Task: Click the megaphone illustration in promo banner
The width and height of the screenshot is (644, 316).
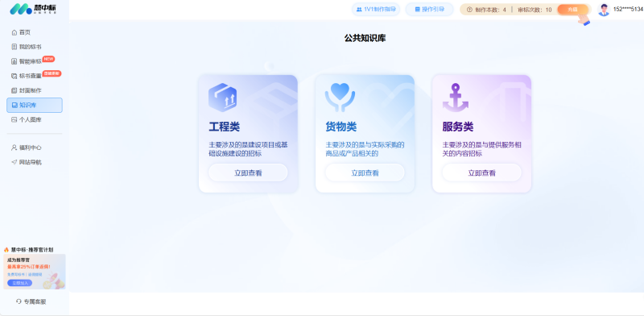Action: pyautogui.click(x=54, y=281)
